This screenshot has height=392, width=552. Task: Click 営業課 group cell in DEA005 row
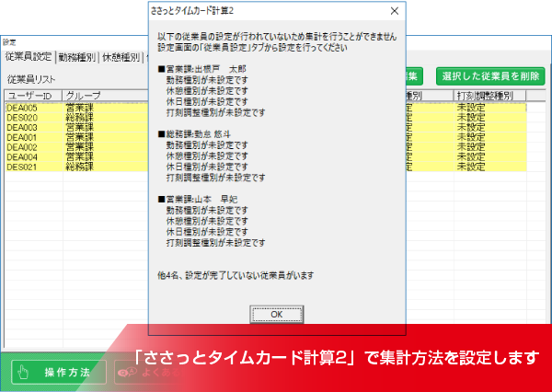79,108
